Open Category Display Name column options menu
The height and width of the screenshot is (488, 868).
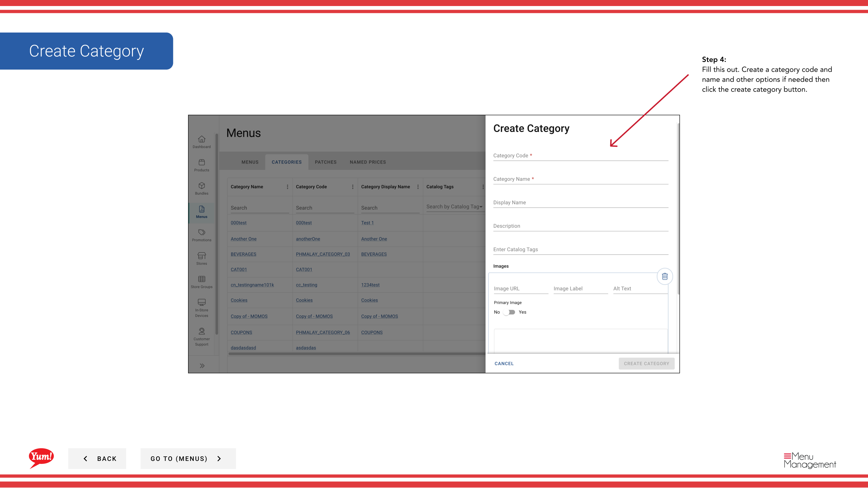[418, 187]
